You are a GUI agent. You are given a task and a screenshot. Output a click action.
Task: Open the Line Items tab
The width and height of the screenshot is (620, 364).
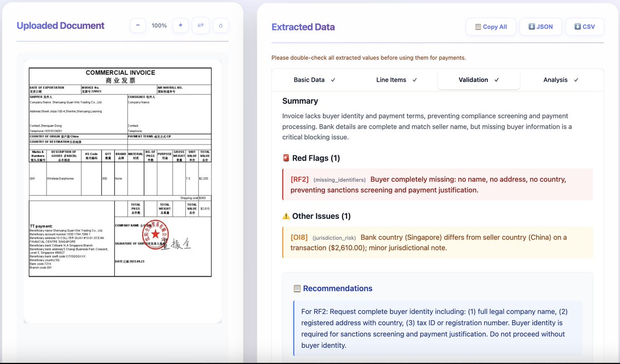point(396,80)
